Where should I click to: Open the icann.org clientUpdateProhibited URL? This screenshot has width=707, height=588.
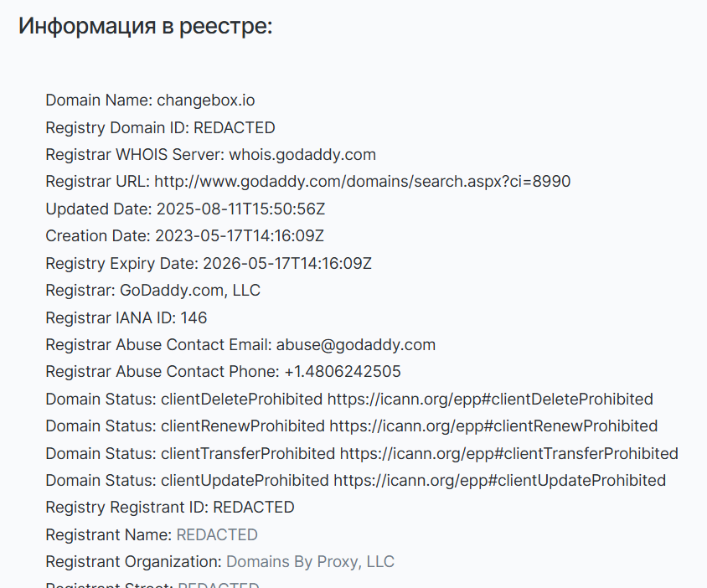(499, 480)
